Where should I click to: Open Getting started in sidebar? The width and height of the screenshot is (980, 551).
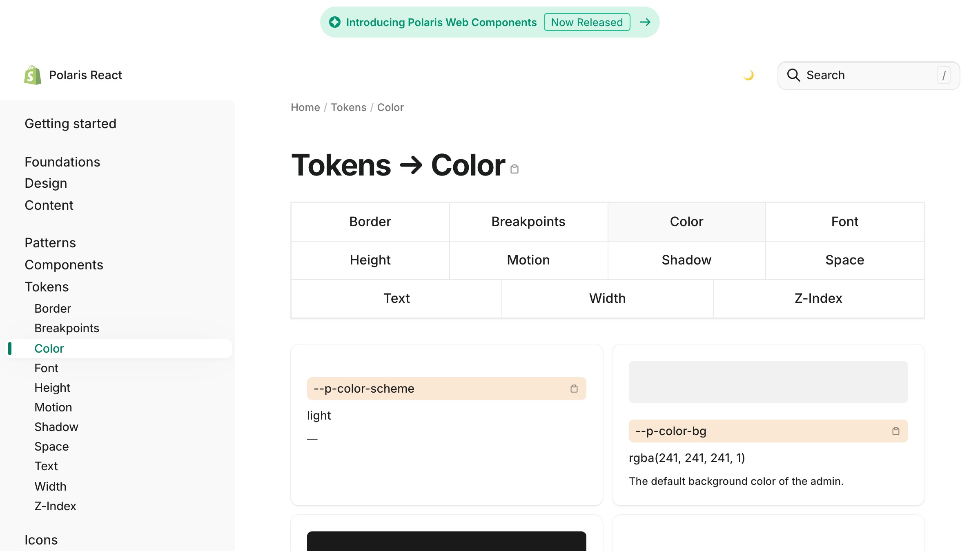pyautogui.click(x=71, y=124)
